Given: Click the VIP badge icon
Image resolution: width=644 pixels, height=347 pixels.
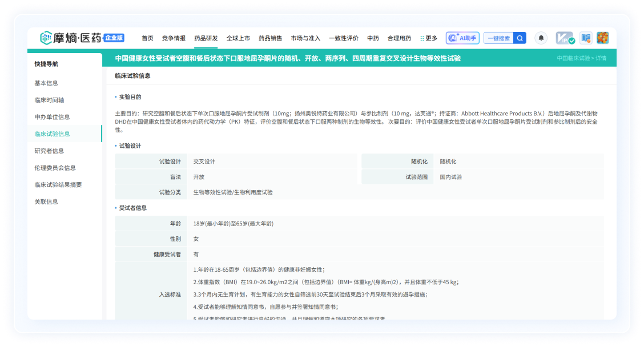Looking at the screenshot, I should (565, 38).
